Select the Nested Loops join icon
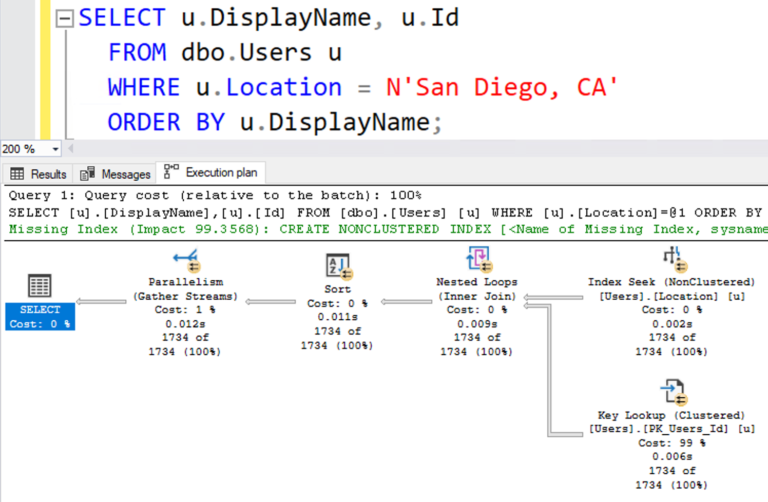768x502 pixels. click(x=477, y=263)
